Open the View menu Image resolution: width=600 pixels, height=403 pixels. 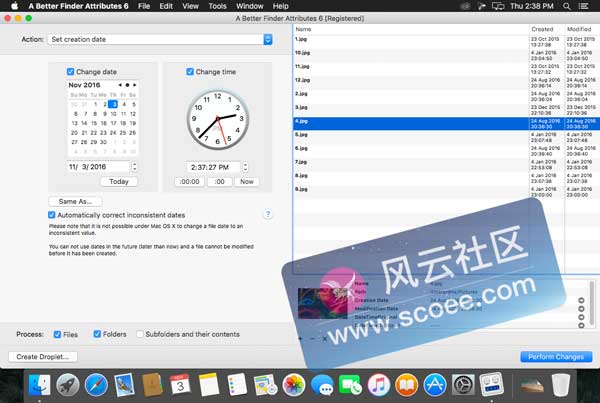click(190, 6)
